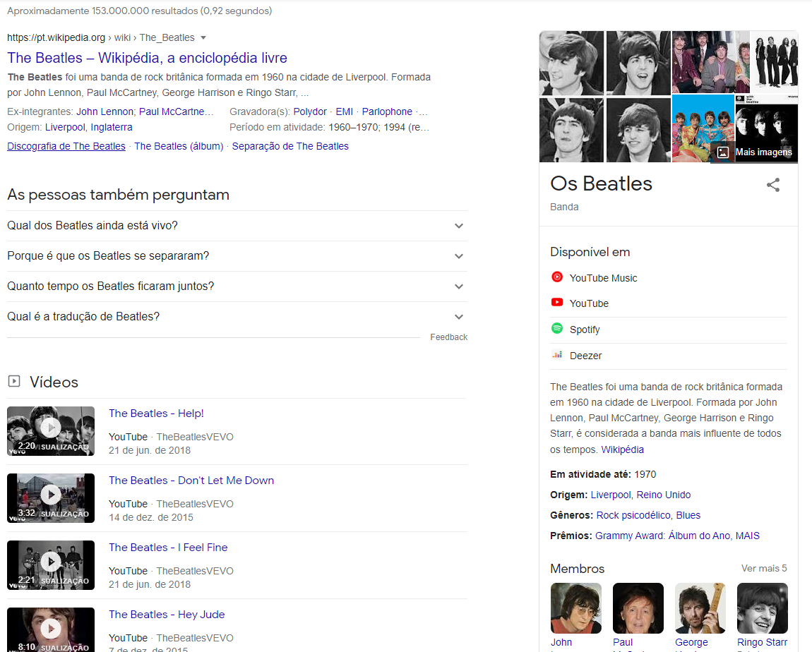Open the Deezer listing
Image resolution: width=812 pixels, height=652 pixels.
tap(669, 356)
